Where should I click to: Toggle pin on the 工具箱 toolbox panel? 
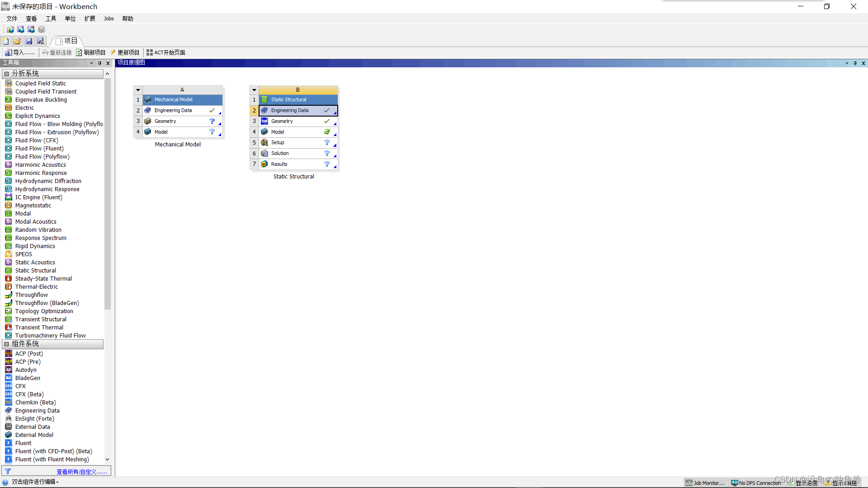coord(99,63)
